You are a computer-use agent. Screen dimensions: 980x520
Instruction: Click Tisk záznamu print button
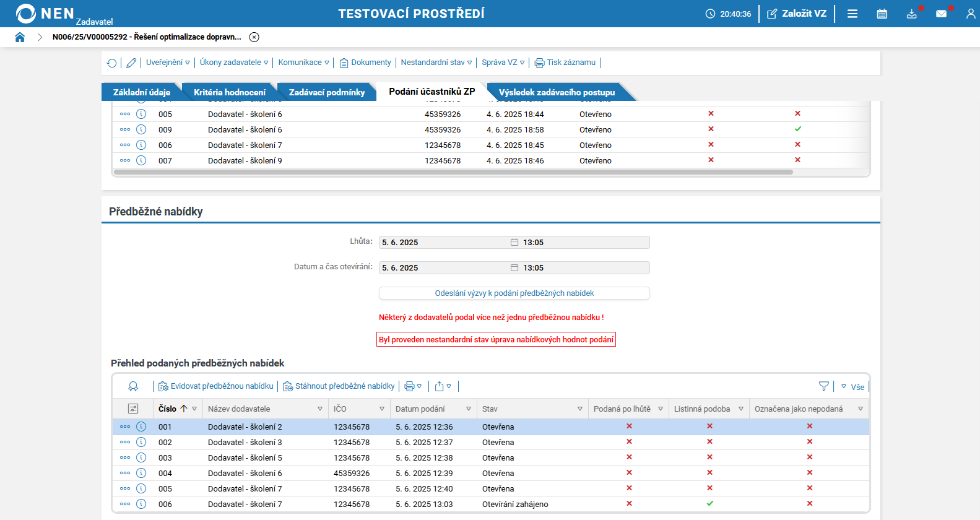point(565,63)
